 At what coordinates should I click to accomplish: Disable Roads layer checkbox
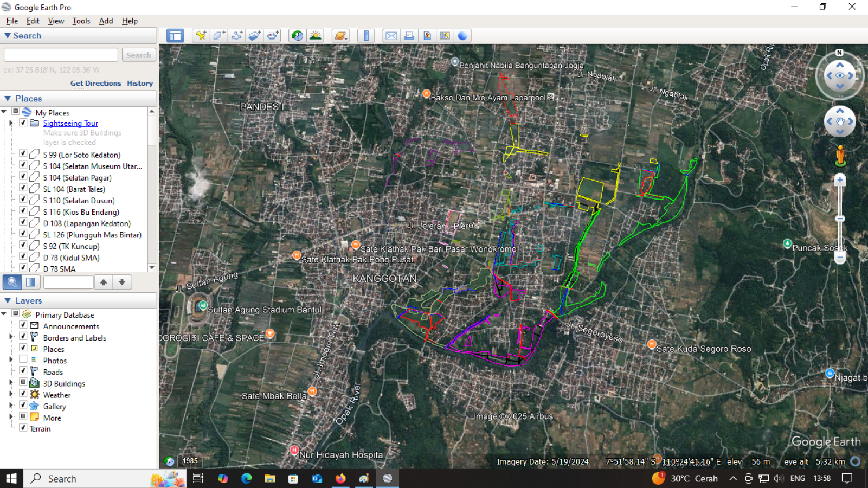pyautogui.click(x=23, y=370)
